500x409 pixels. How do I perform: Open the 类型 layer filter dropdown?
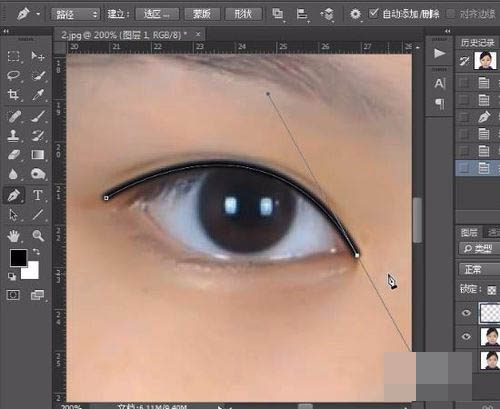[x=479, y=249]
